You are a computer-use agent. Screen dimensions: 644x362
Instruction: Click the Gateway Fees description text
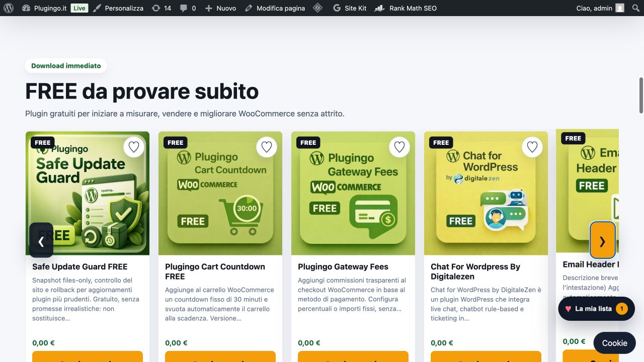coord(352,295)
